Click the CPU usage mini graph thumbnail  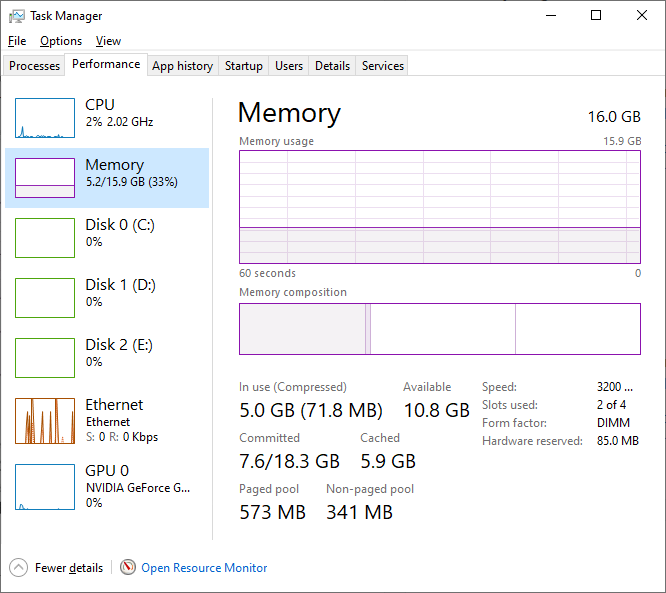tap(45, 118)
